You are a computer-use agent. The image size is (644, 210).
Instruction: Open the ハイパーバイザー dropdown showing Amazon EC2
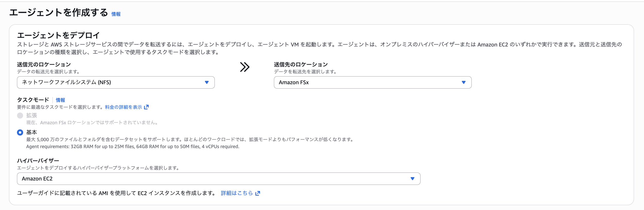(219, 179)
